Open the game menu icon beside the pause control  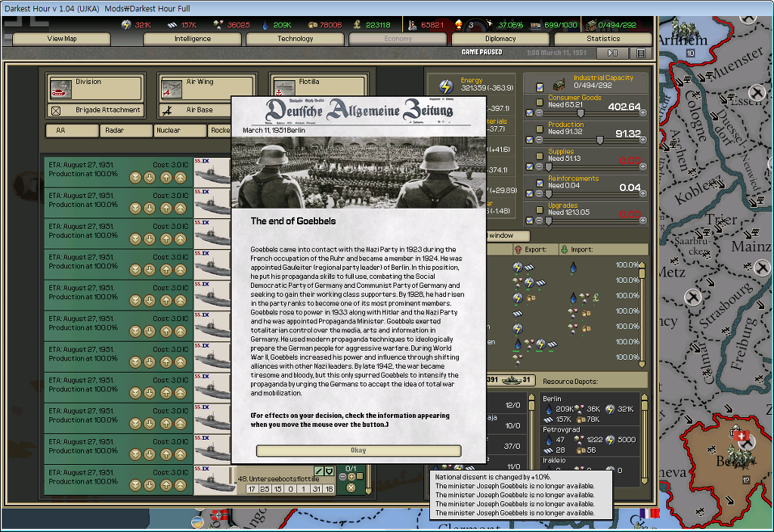(641, 53)
